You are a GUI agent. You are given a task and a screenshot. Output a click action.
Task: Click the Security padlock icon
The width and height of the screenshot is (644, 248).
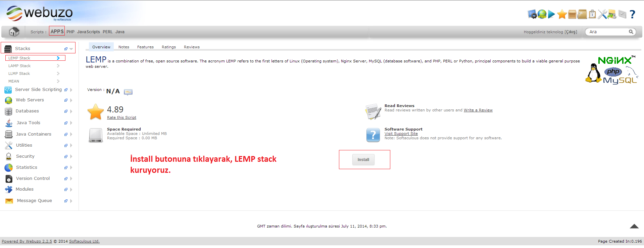(x=9, y=156)
